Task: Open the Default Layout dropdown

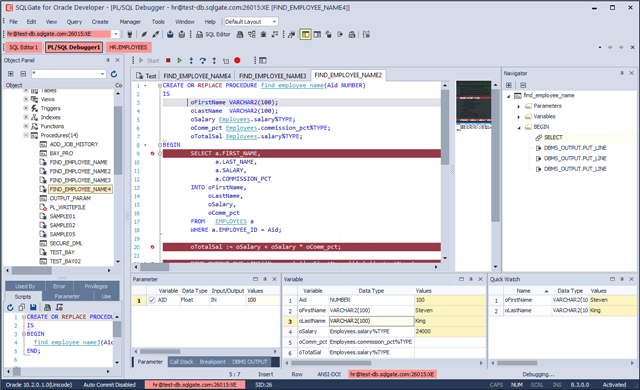Action: 251,22
